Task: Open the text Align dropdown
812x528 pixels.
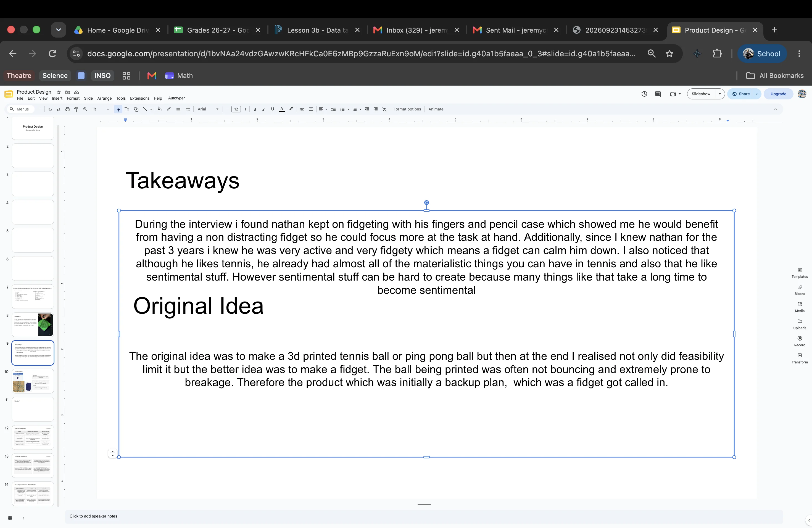Action: (323, 109)
